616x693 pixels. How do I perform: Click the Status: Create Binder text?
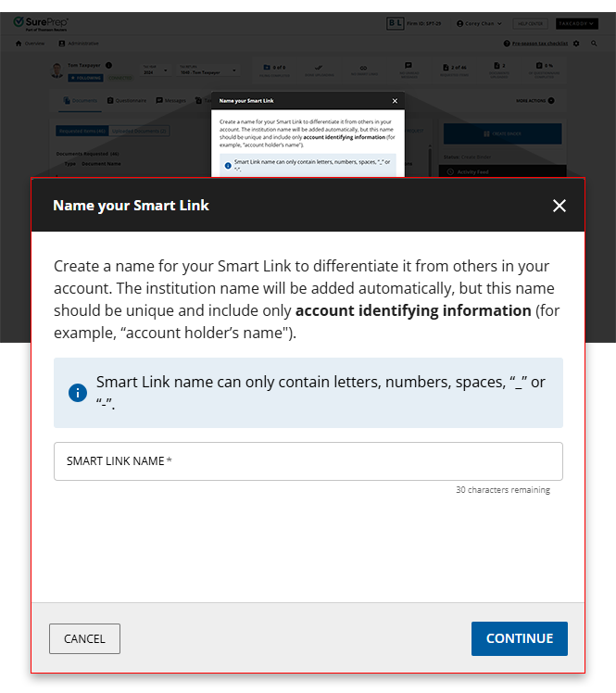coord(467,157)
